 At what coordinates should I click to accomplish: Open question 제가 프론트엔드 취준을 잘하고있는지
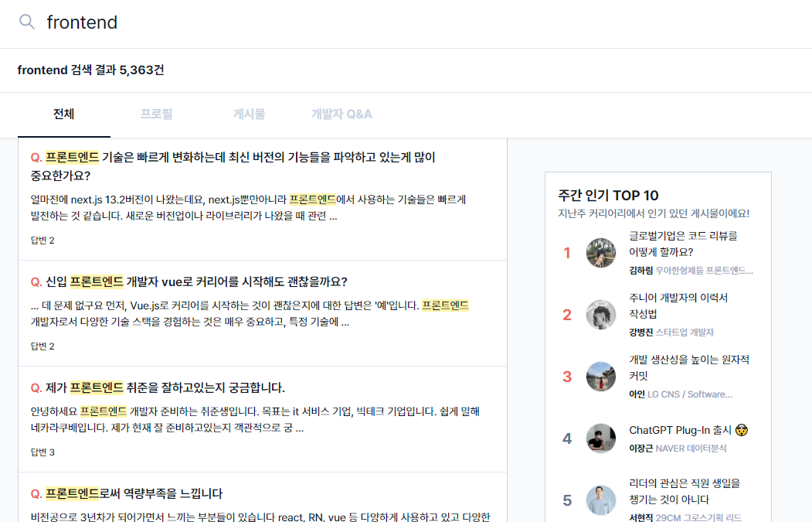click(158, 387)
